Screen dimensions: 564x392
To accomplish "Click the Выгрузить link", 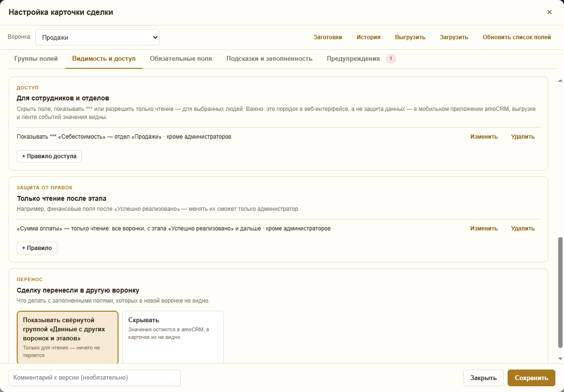I will (410, 37).
